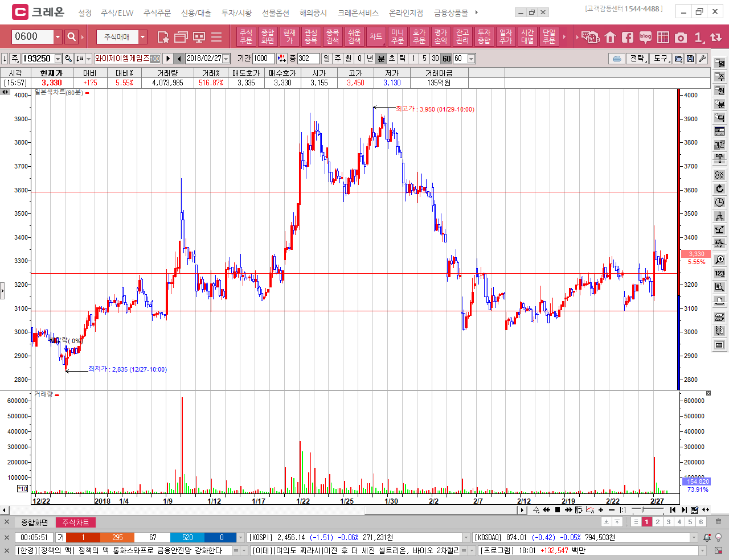This screenshot has height=560, width=729.
Task: Open the home icon in red toolbar
Action: tap(611, 38)
